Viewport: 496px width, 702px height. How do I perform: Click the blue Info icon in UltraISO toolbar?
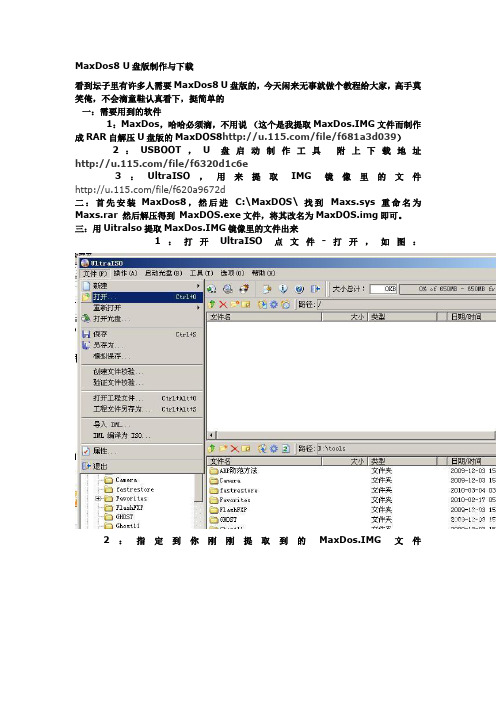[283, 289]
